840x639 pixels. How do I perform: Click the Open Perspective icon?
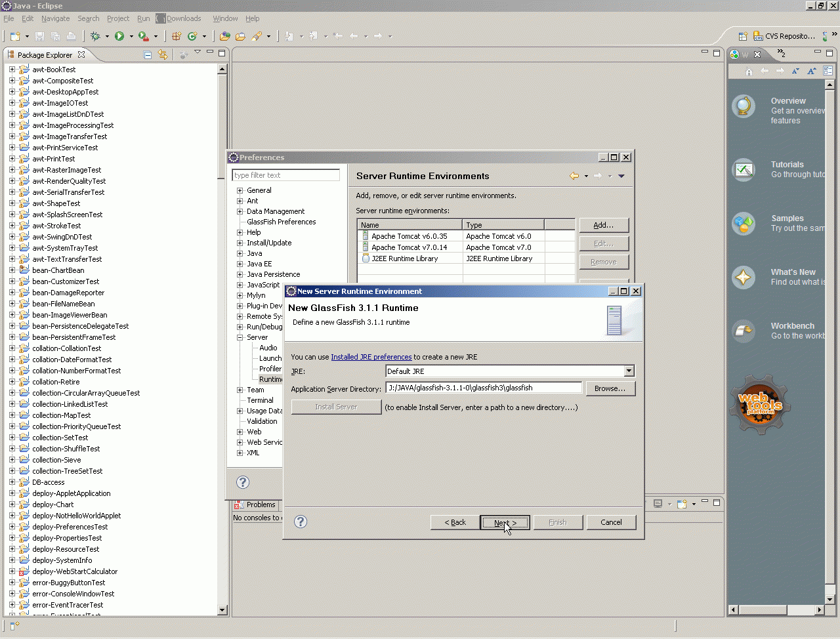point(743,36)
